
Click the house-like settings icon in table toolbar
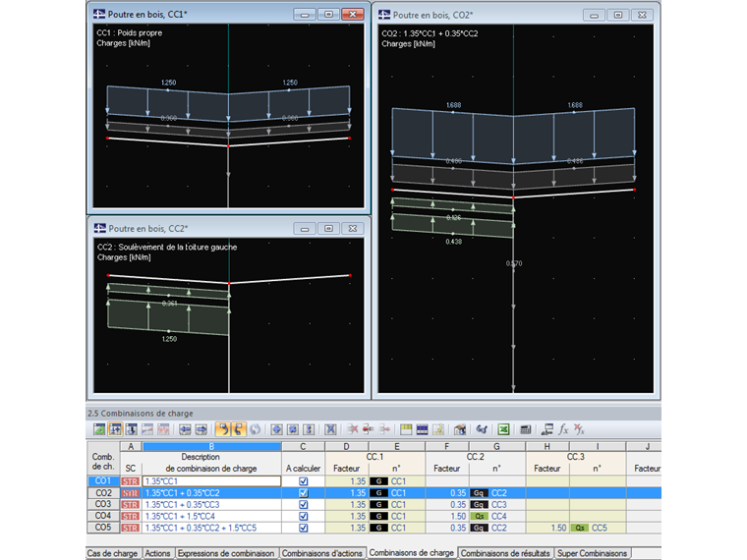click(x=460, y=429)
